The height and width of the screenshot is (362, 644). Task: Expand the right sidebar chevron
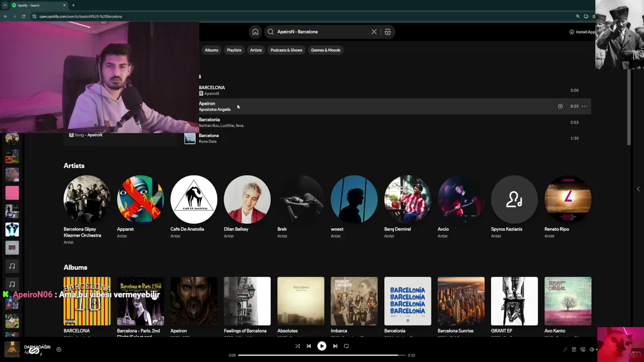click(x=638, y=189)
